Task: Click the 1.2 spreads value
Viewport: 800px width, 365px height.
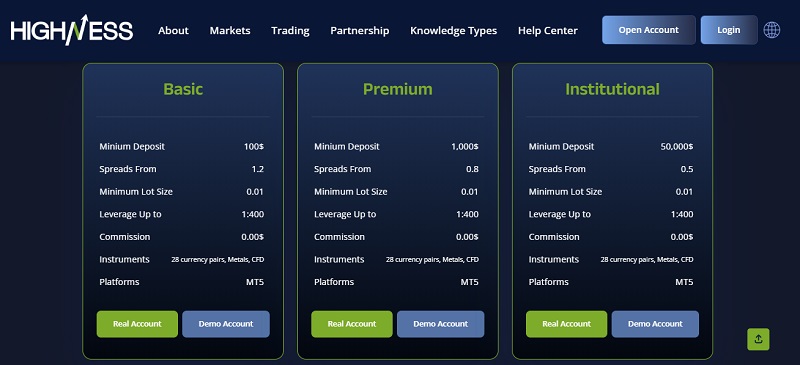Action: (258, 169)
